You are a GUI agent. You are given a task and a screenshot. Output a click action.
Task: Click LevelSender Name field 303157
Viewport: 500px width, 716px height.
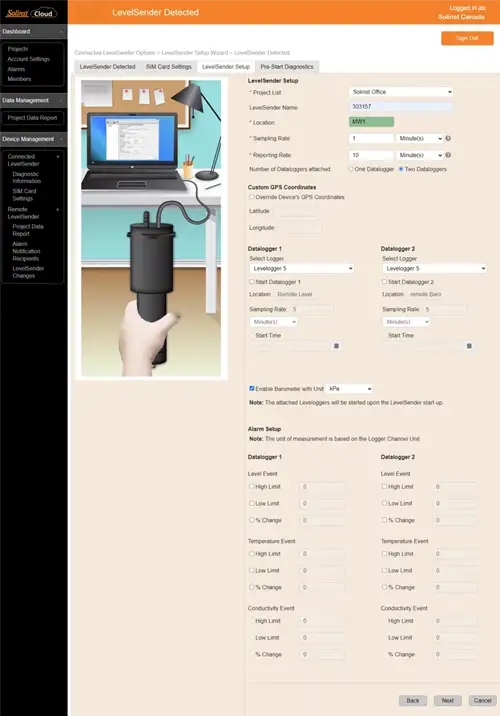(401, 107)
